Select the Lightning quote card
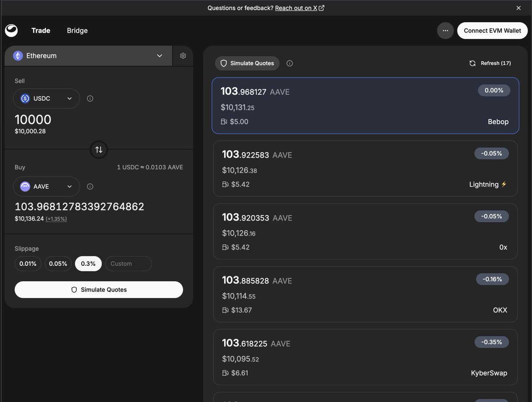The image size is (532, 402). point(365,169)
